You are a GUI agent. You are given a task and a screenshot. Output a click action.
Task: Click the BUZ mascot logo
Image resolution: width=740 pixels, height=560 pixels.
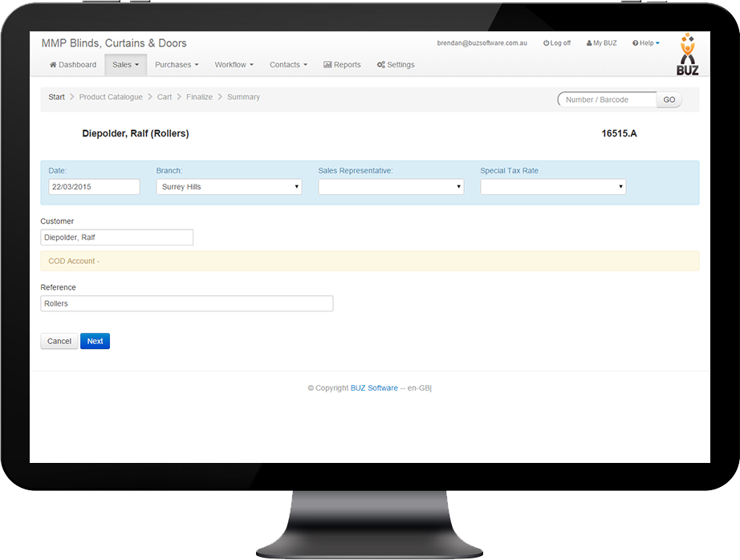(x=686, y=48)
